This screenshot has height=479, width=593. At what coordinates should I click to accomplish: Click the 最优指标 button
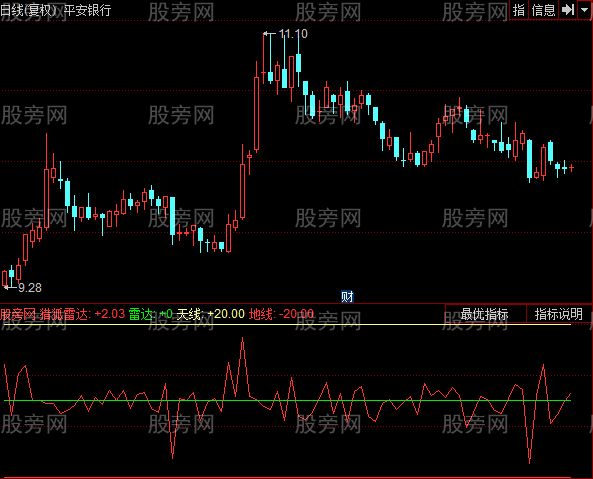coord(484,314)
